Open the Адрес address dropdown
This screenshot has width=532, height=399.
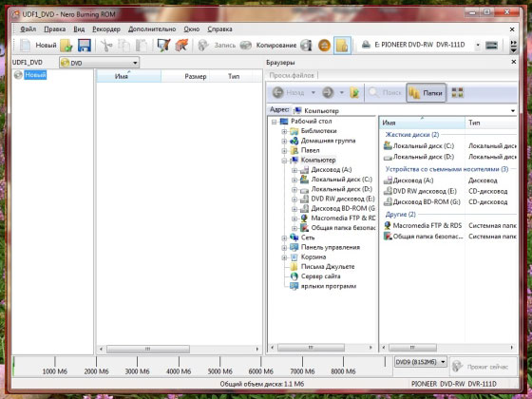(x=512, y=110)
